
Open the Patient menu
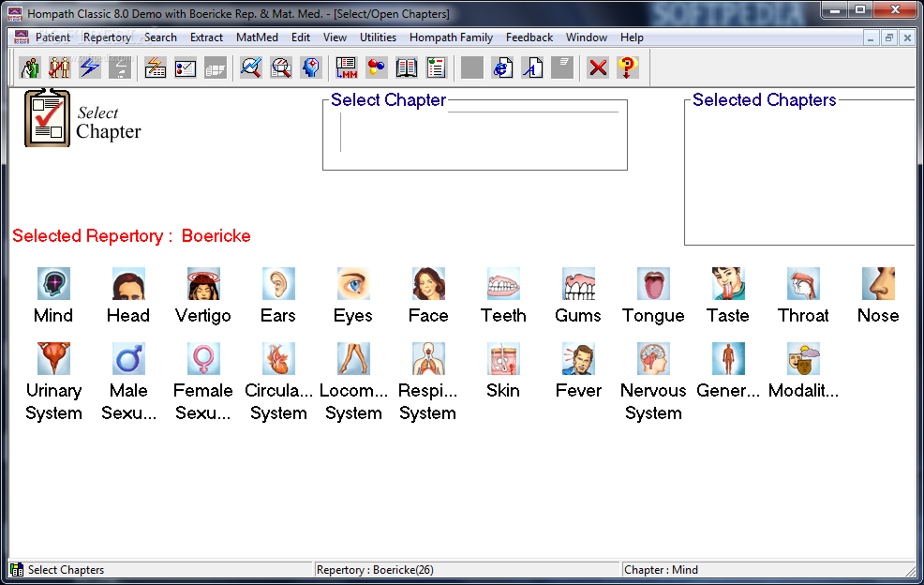point(52,37)
